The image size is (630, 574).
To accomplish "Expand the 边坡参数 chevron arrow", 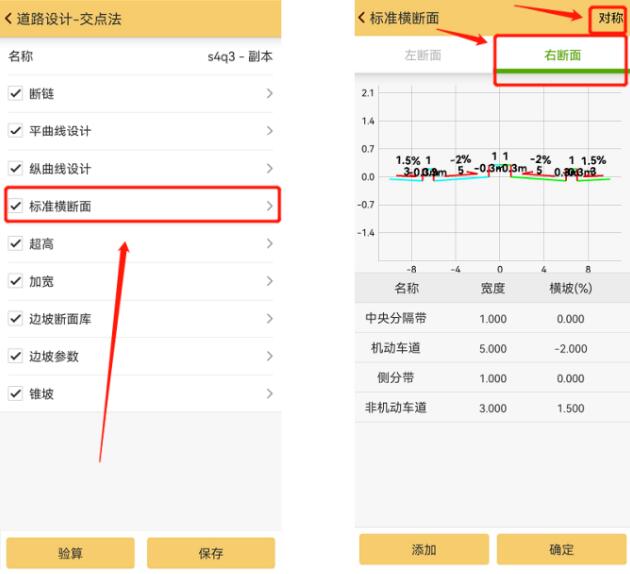I will click(x=269, y=356).
